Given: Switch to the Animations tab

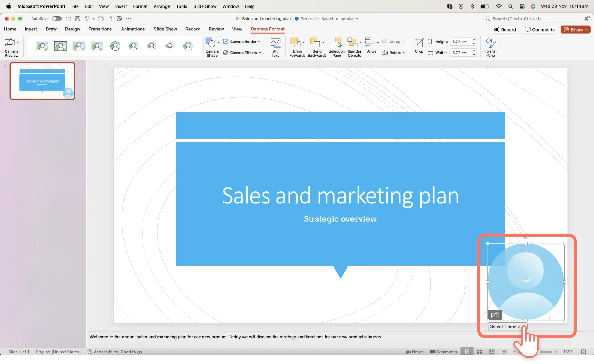Looking at the screenshot, I should (x=133, y=29).
